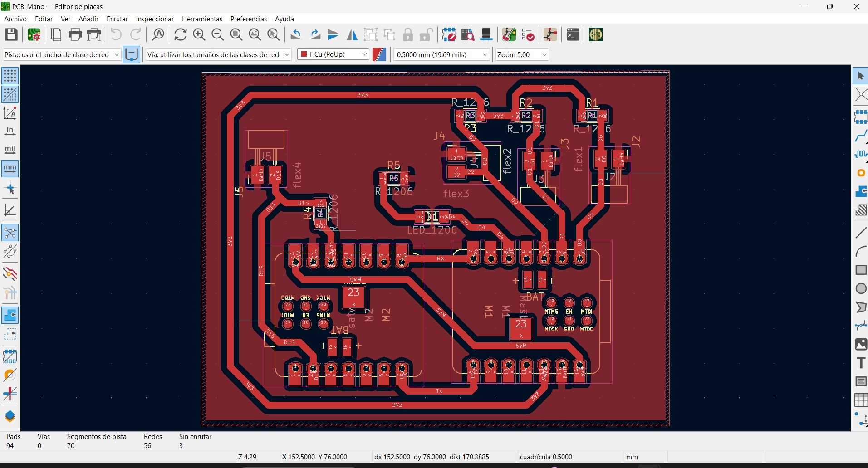Click the 'cuadrícula 0.5000' status text
868x468 pixels.
546,457
